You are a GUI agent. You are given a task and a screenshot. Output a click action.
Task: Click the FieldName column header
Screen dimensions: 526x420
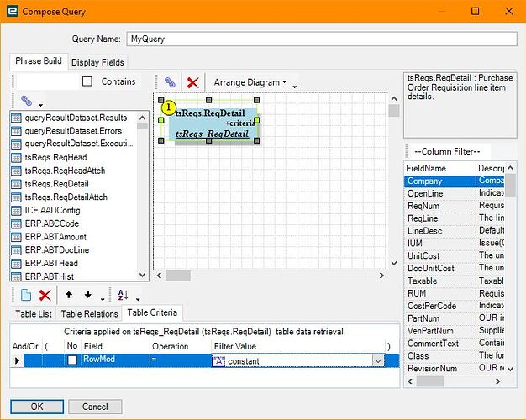point(439,168)
